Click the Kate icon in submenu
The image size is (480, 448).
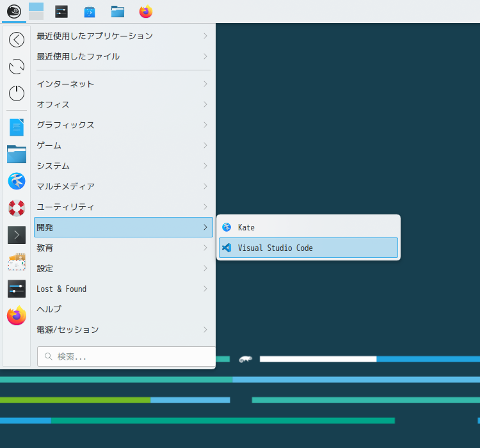coord(227,227)
